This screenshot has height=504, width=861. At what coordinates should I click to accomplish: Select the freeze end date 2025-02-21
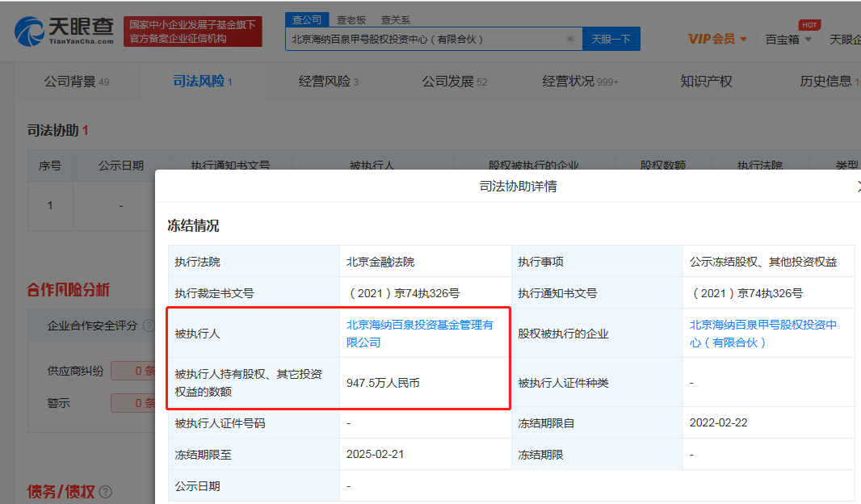(x=375, y=455)
